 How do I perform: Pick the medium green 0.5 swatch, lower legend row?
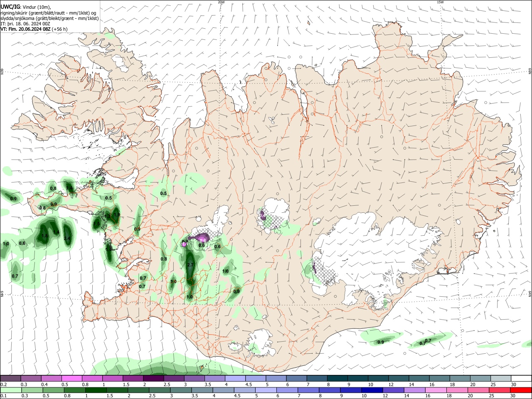tap(54, 390)
